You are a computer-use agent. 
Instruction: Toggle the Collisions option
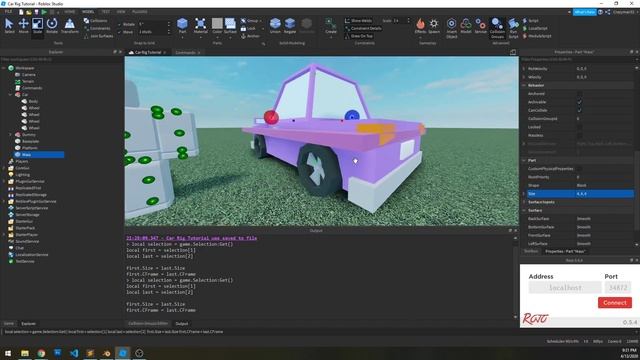96,20
